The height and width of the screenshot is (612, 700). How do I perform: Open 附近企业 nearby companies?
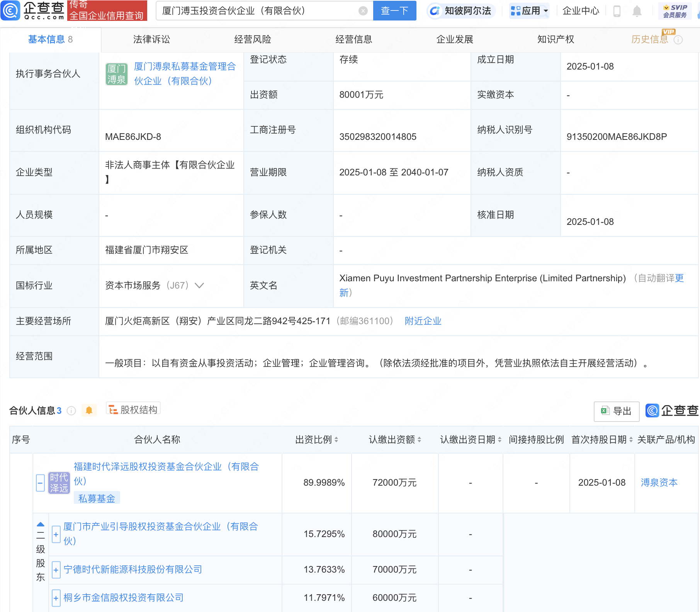point(423,321)
